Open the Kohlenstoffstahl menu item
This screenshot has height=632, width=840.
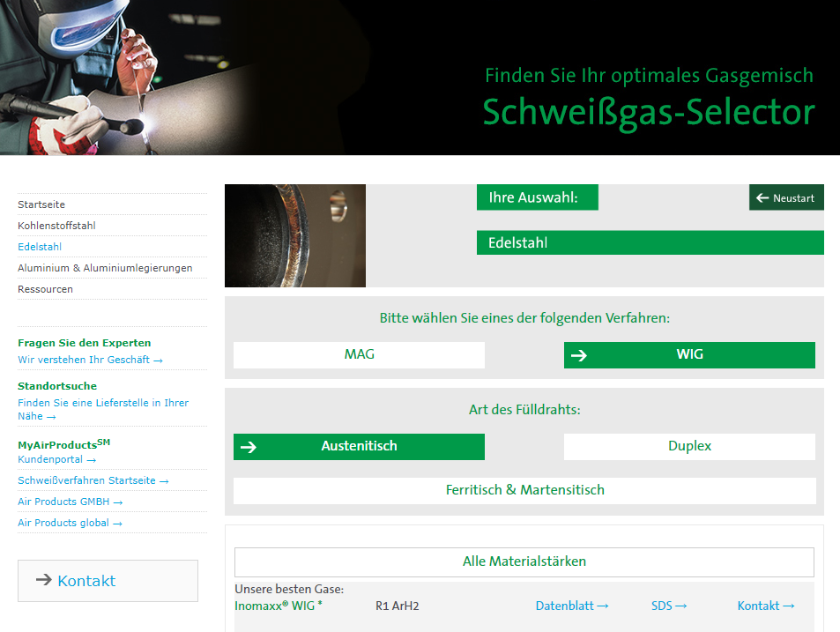(x=56, y=226)
